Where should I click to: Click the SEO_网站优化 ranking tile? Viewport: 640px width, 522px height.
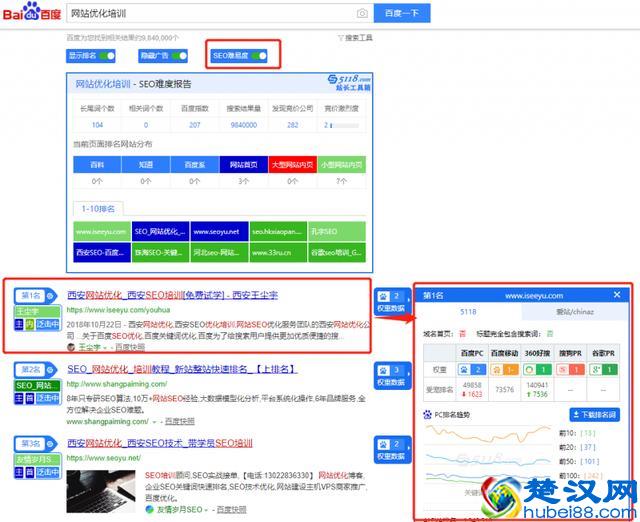point(160,231)
